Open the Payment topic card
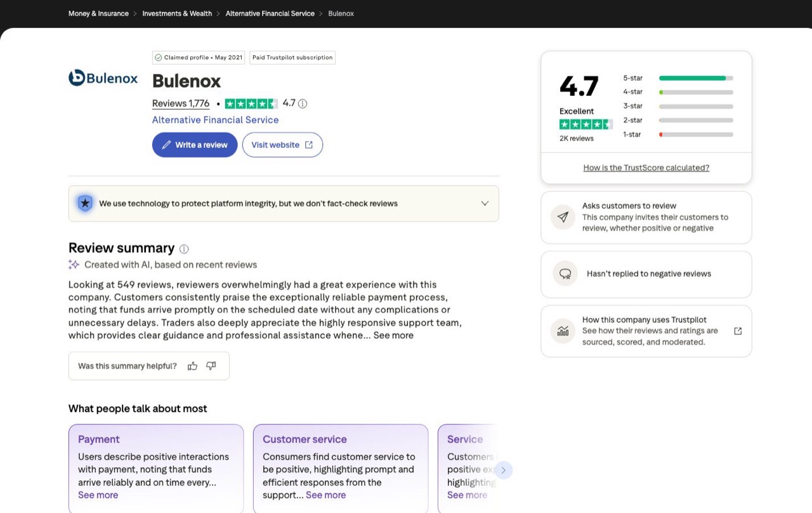The image size is (812, 513). click(x=156, y=469)
